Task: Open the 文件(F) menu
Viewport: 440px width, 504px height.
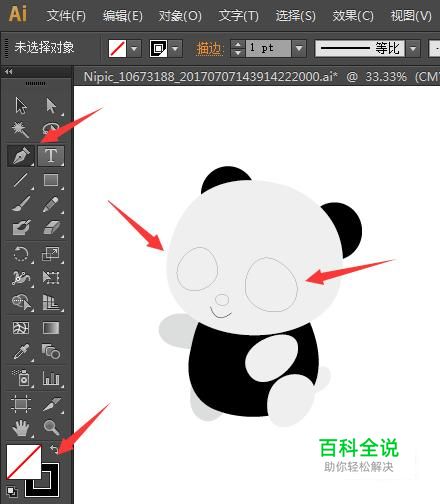Action: 66,16
